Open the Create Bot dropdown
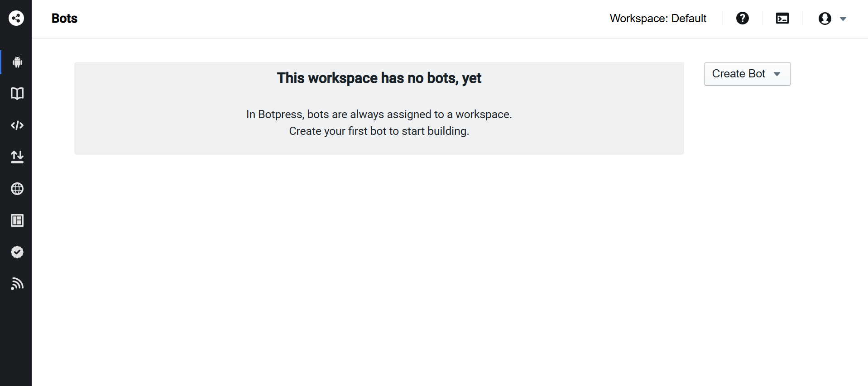 click(747, 74)
